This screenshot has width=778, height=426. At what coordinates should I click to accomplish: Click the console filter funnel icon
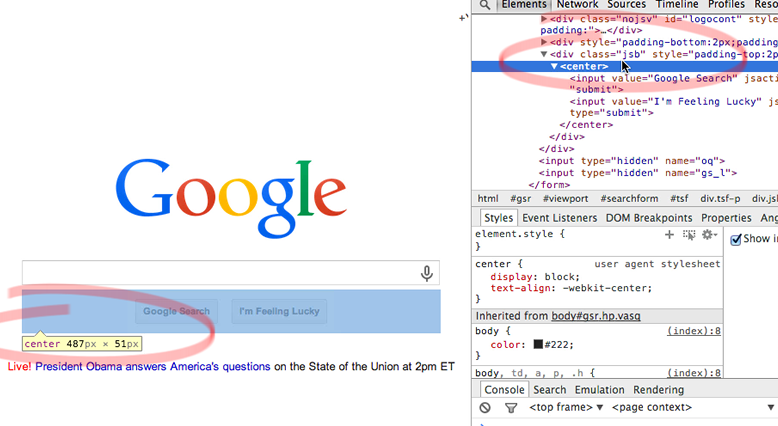tap(511, 408)
